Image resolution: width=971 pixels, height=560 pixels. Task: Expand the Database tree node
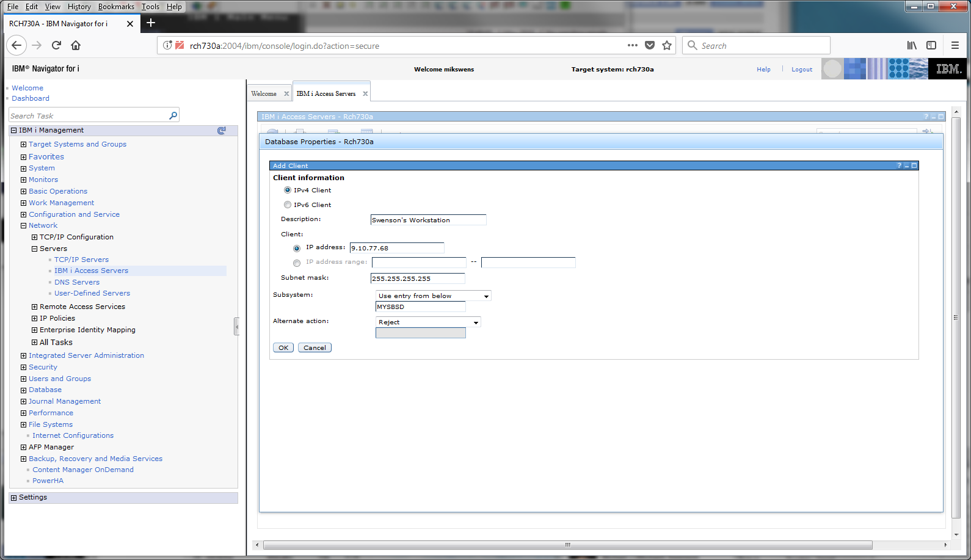(23, 390)
